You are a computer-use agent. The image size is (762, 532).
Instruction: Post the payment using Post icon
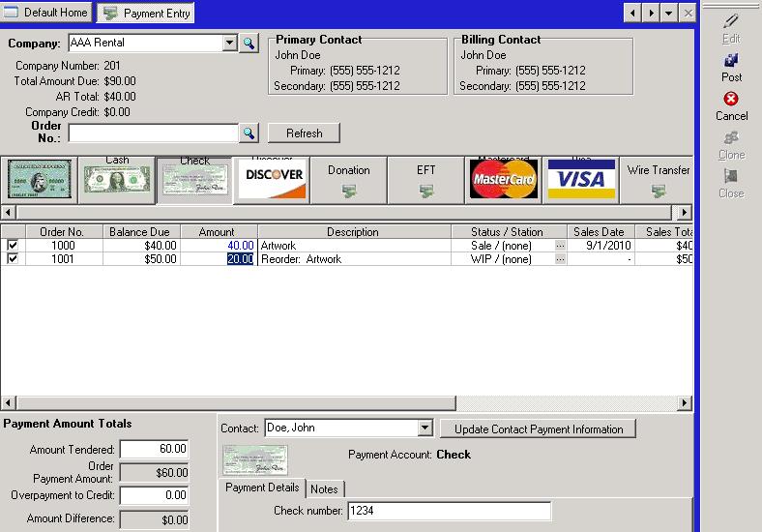click(731, 60)
